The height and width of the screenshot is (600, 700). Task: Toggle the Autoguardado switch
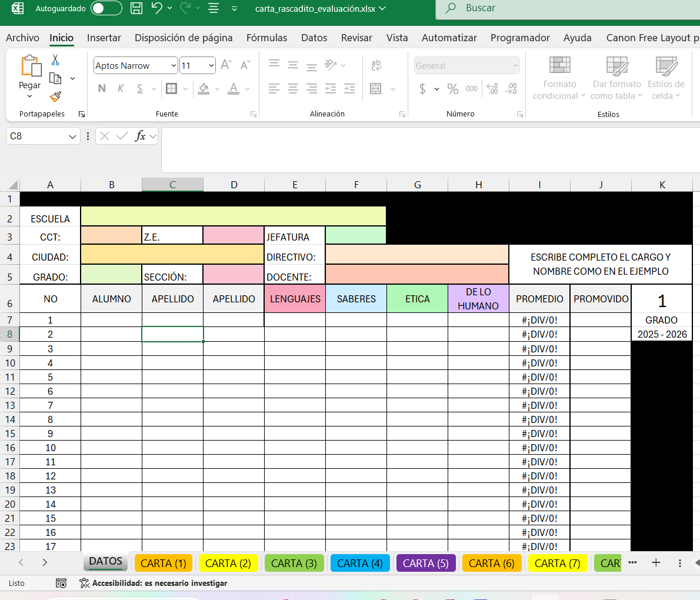[x=106, y=8]
